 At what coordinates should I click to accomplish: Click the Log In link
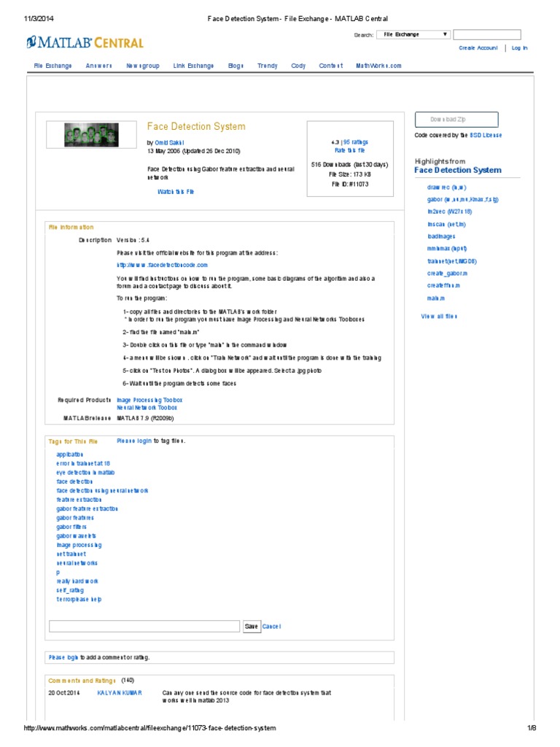[x=519, y=48]
